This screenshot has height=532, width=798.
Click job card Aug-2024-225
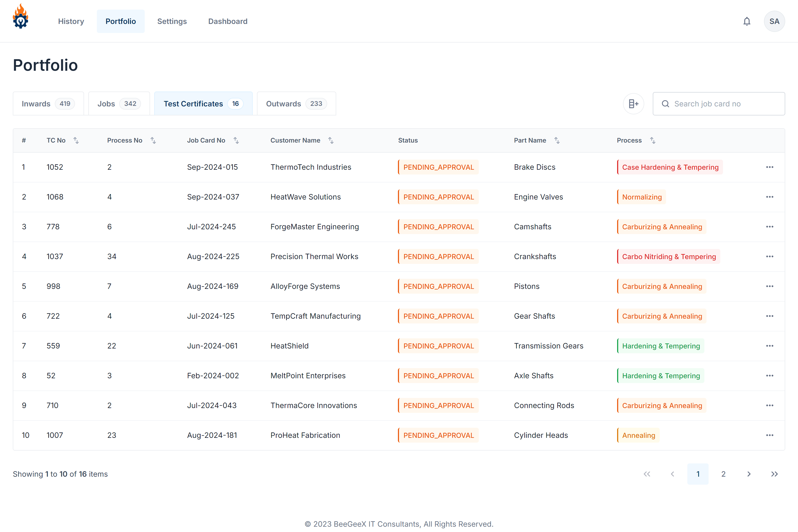click(213, 256)
